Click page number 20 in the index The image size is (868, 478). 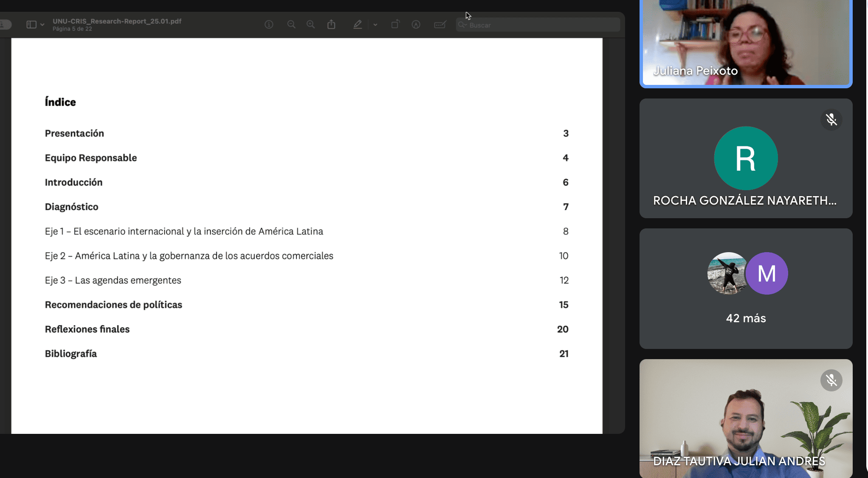563,329
